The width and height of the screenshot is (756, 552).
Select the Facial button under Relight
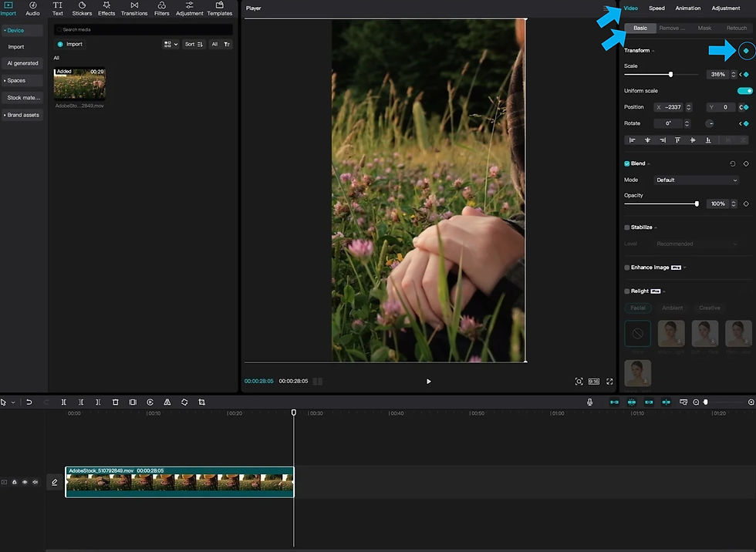click(x=638, y=308)
